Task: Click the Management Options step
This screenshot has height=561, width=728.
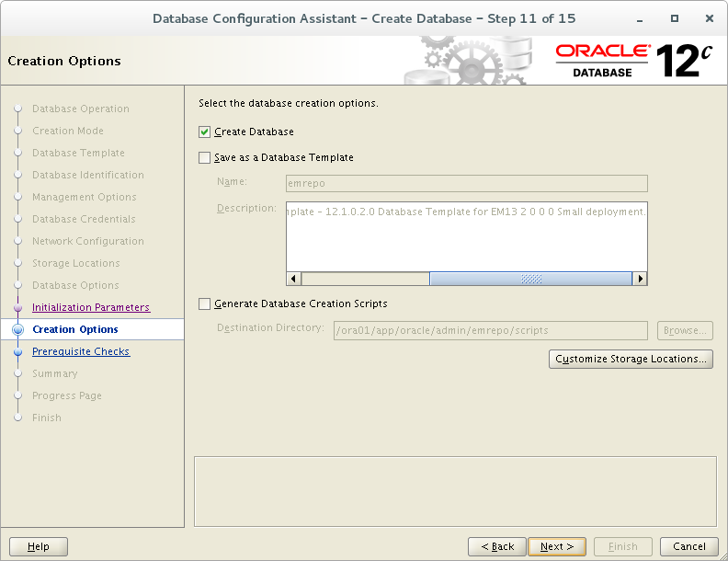Action: click(x=84, y=197)
